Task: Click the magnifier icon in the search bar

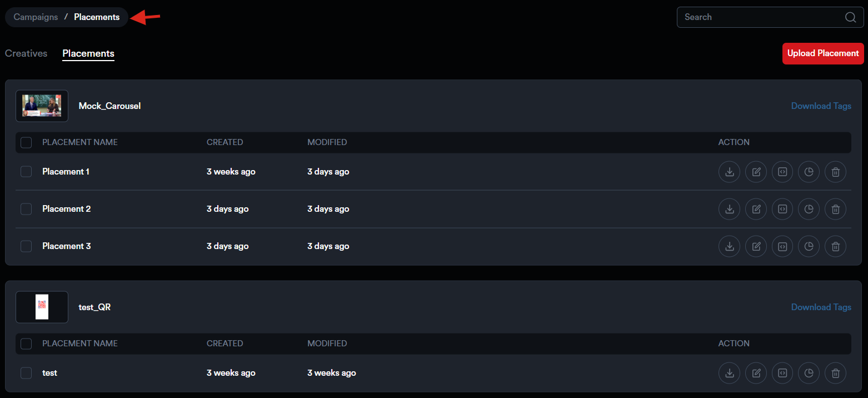Action: pos(850,17)
